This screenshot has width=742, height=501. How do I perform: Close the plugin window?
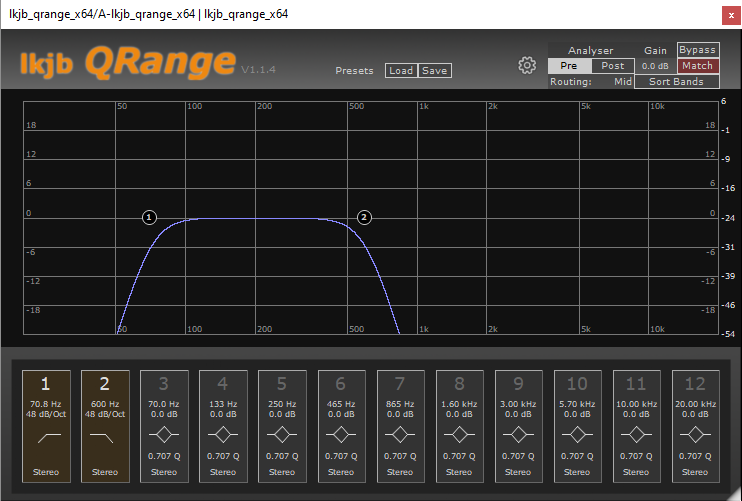[x=731, y=16]
